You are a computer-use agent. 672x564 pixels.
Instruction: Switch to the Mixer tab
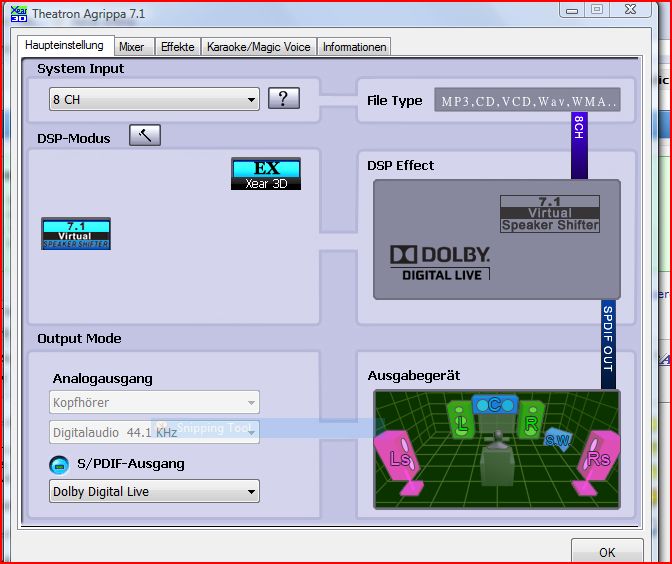coord(134,47)
